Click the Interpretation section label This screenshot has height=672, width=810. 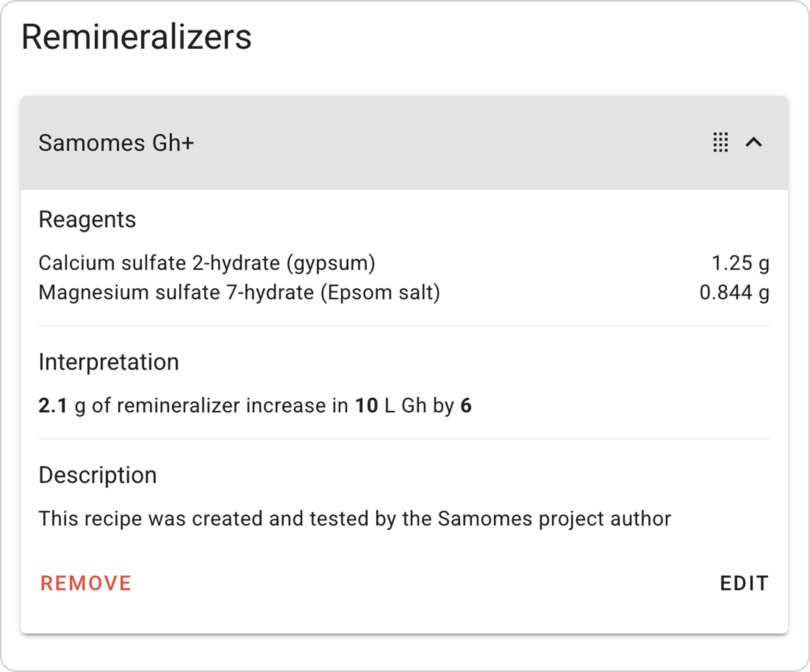(x=109, y=362)
